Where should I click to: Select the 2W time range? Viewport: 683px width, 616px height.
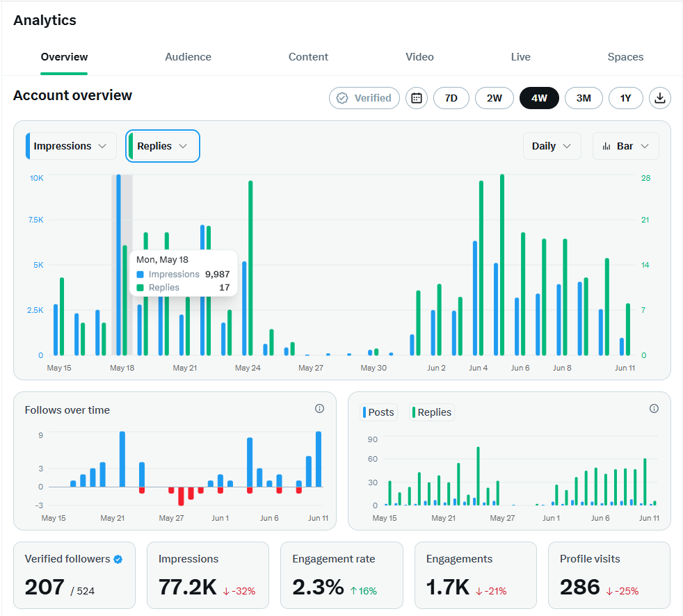click(x=495, y=98)
